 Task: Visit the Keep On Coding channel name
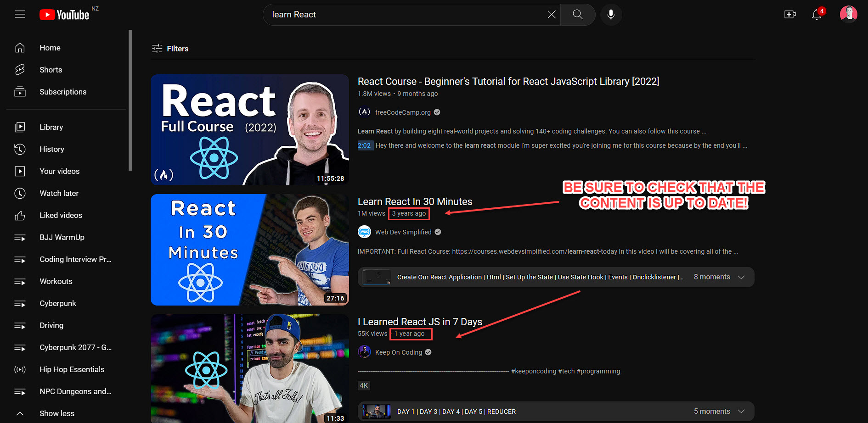(399, 352)
